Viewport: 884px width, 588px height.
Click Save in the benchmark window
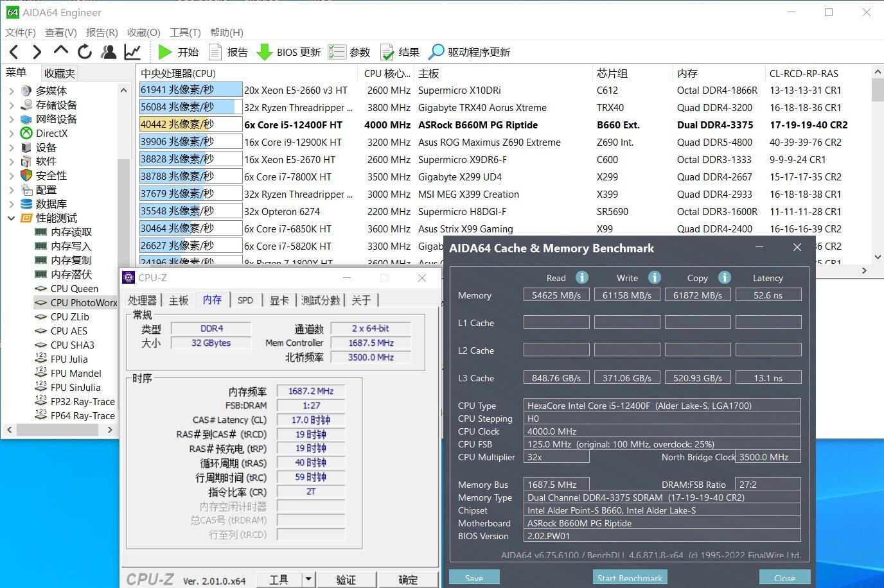[474, 578]
